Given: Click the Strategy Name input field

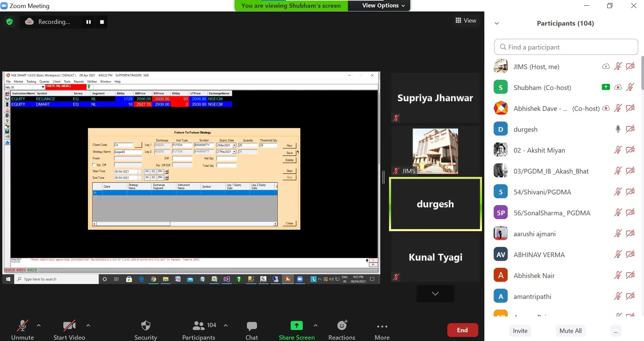Looking at the screenshot, I should tap(128, 152).
